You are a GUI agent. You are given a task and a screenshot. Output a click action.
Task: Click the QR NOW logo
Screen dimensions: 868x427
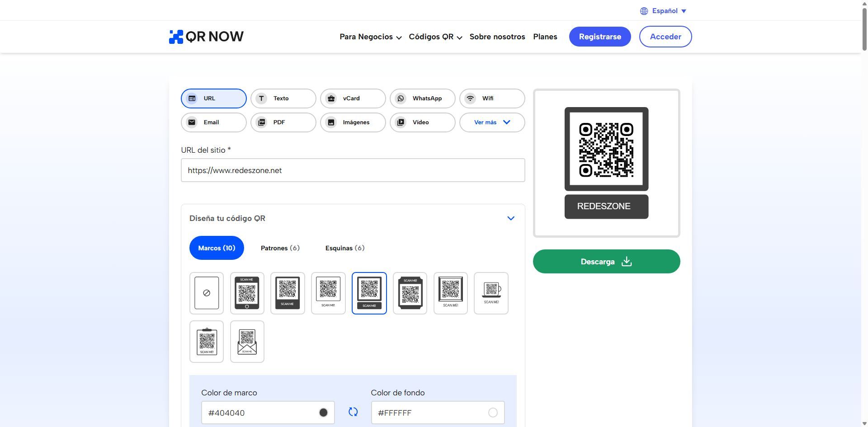(x=206, y=37)
